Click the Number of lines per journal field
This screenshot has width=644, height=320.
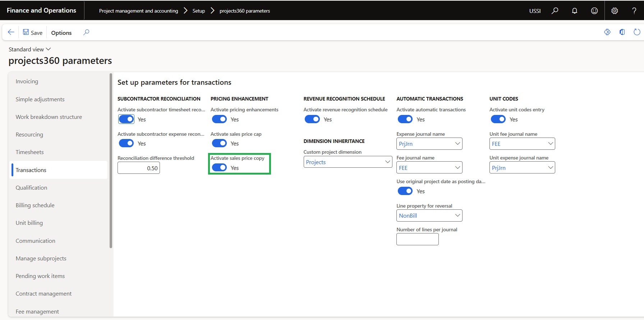click(417, 240)
